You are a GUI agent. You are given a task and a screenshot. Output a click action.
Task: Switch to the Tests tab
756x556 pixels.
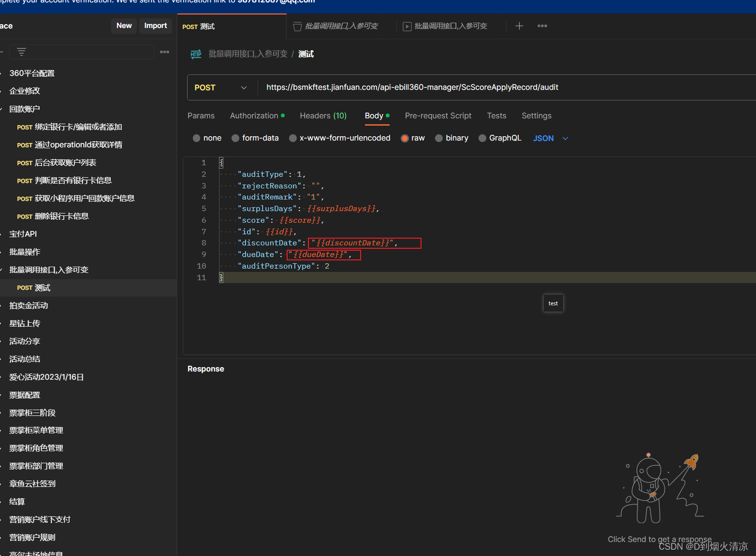(496, 116)
